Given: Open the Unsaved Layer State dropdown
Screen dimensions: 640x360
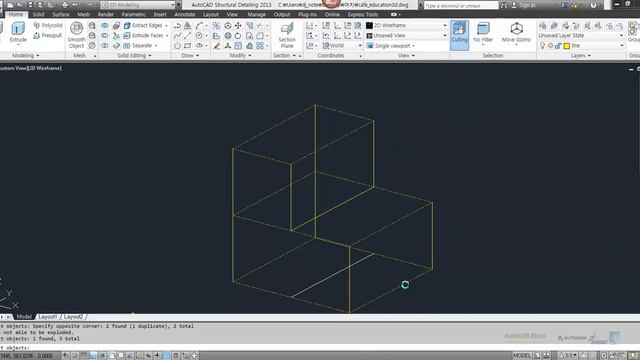Looking at the screenshot, I should point(581,36).
